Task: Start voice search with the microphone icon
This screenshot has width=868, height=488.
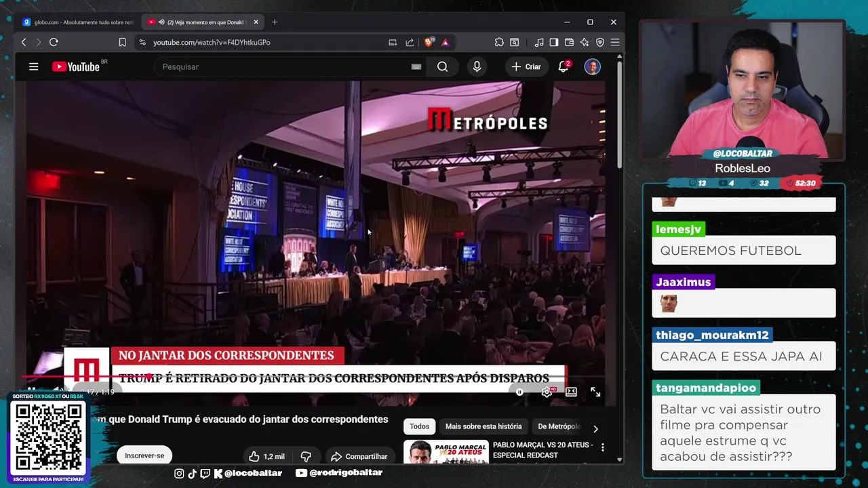Action: tap(477, 66)
